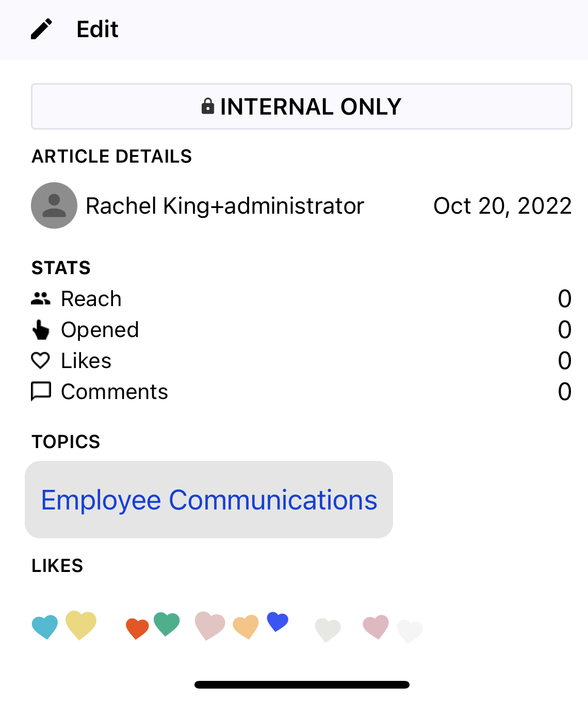Tap Rachel King's avatar icon
Screen dimensions: 588x701
point(54,205)
